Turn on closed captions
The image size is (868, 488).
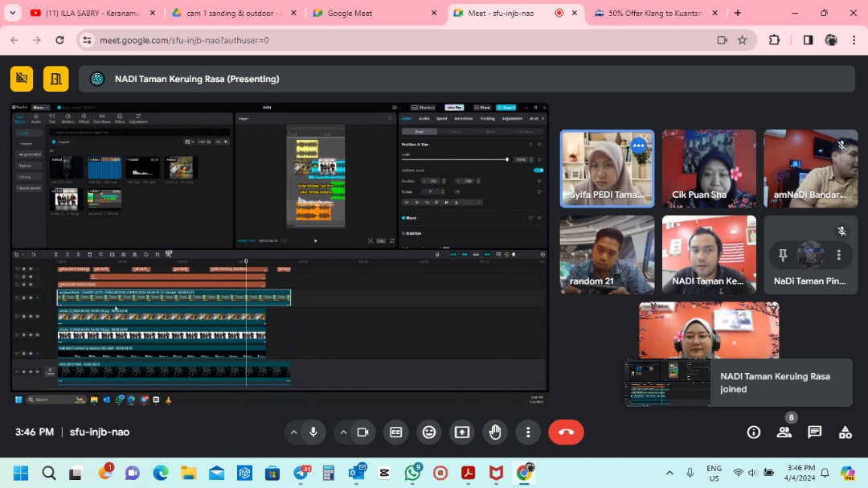[395, 432]
